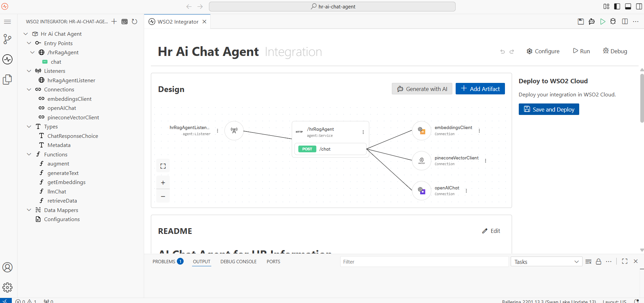Open the WSO2 Integrator activity bar icon
Viewport: 644px width, 303px height.
(7, 59)
